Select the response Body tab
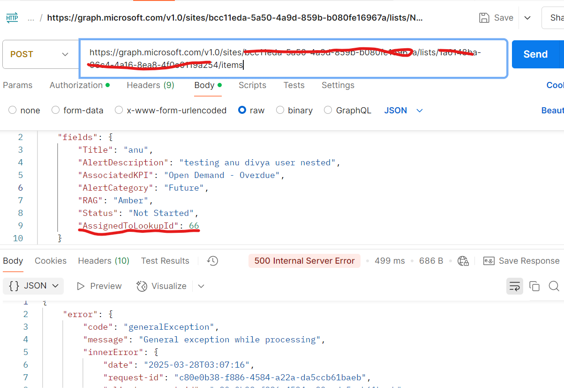The width and height of the screenshot is (564, 392). pyautogui.click(x=13, y=261)
